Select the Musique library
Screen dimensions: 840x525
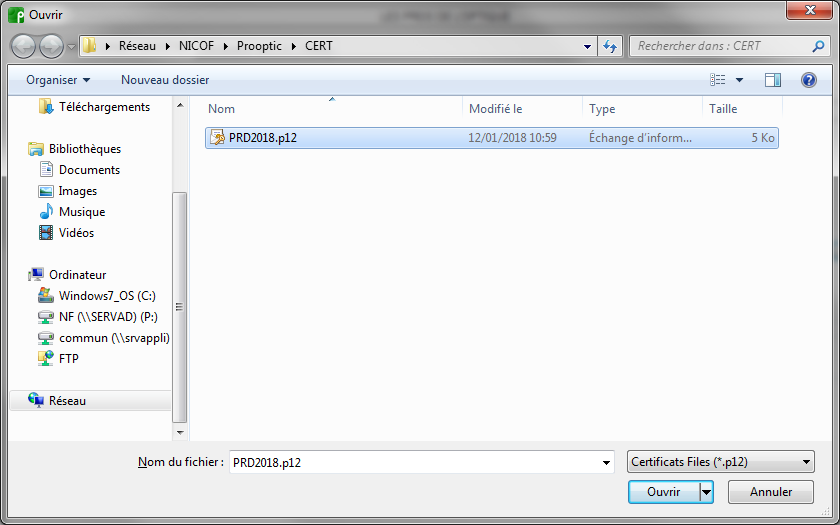[x=72, y=212]
